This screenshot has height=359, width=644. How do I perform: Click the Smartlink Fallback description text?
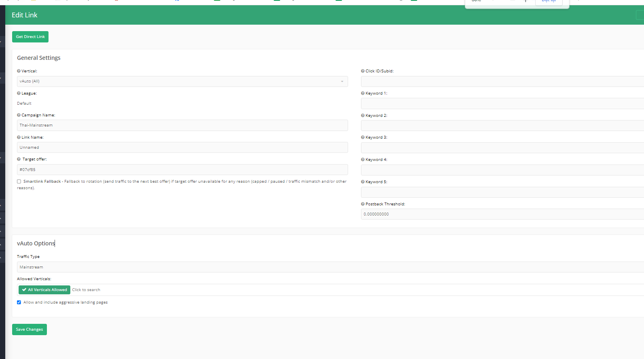coord(182,185)
